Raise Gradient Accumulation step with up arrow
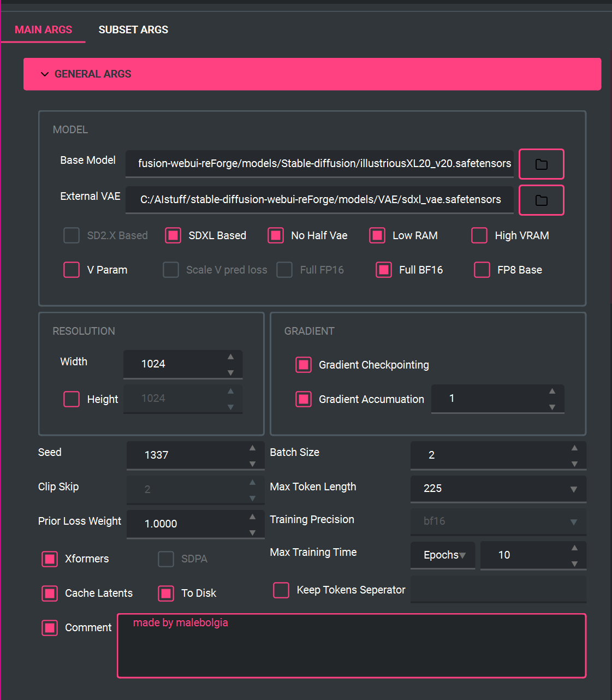612x700 pixels. point(552,391)
